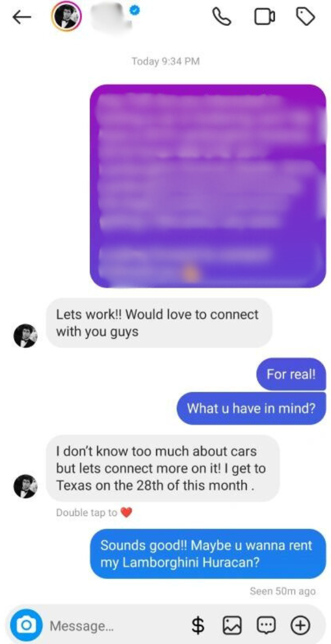Viewport: 331px width, 644px height.
Task: Open the blue camera button in the message bar
Action: coord(26,625)
